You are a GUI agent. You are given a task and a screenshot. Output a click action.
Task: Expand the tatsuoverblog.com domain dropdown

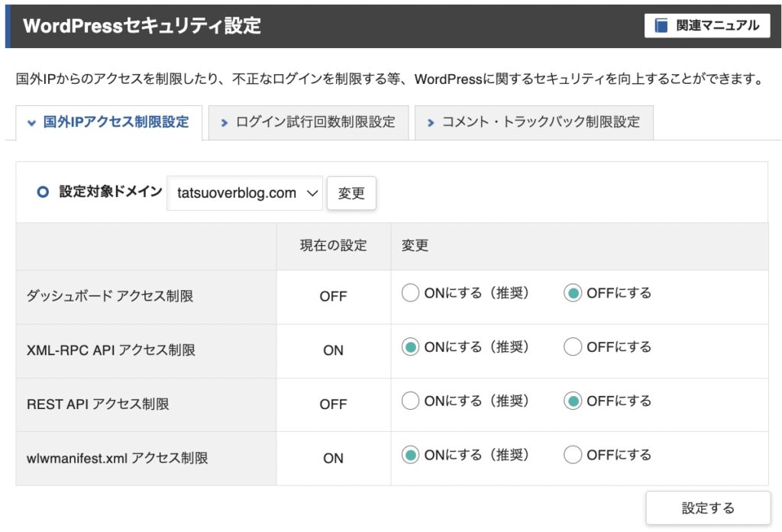(x=245, y=193)
